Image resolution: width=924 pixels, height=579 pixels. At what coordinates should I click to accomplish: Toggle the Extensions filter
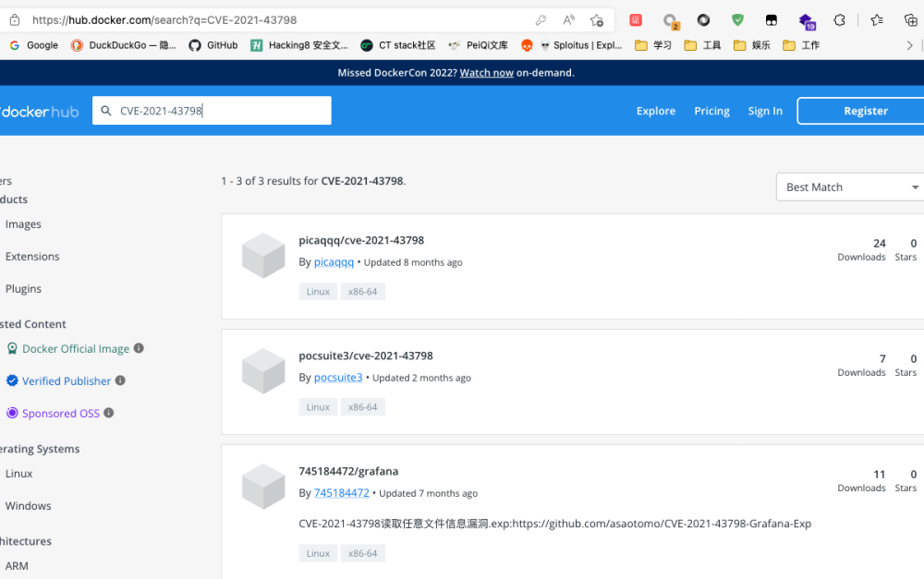click(32, 257)
